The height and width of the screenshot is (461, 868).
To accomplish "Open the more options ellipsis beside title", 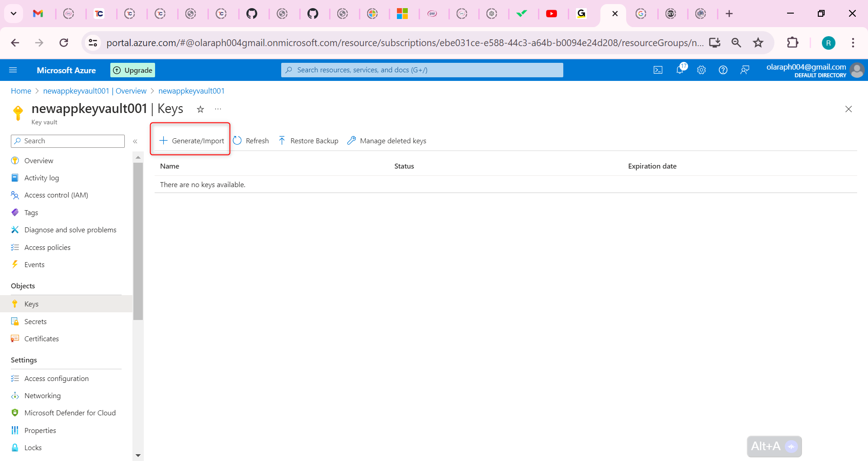I will [x=218, y=109].
